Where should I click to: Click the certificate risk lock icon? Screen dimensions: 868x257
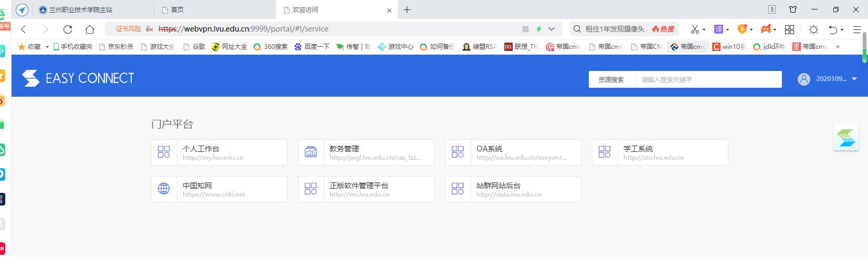click(x=150, y=29)
